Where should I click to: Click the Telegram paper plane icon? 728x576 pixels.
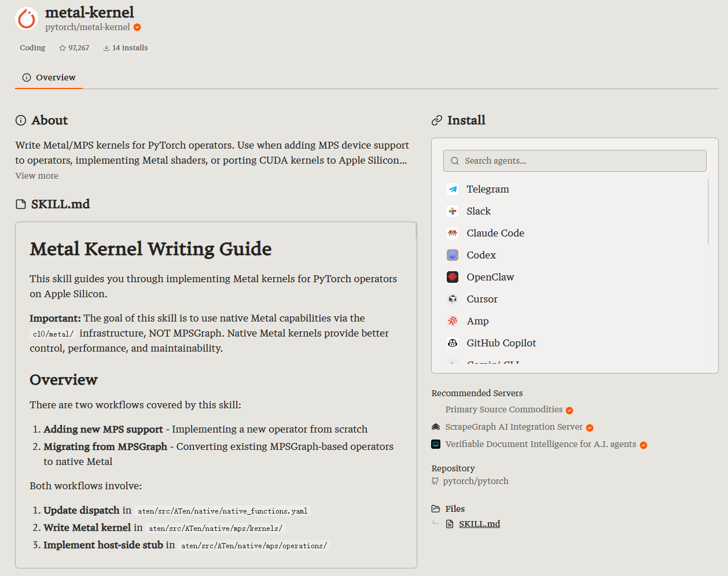(x=453, y=189)
